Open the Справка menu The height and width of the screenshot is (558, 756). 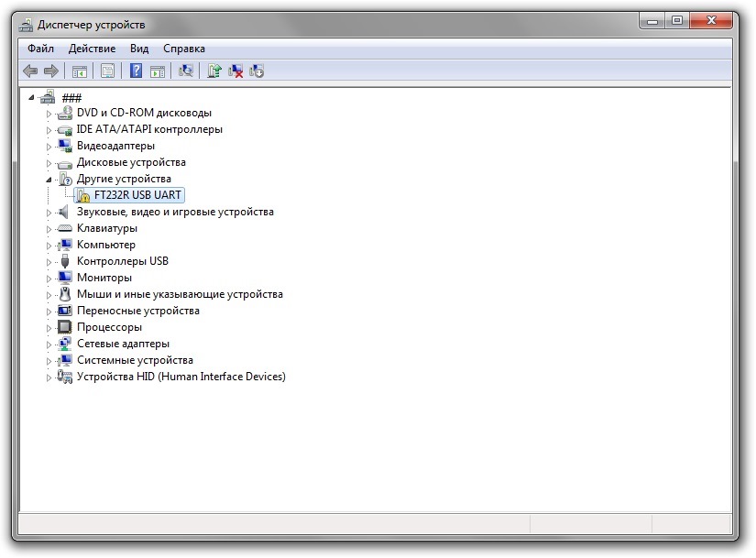coord(183,49)
